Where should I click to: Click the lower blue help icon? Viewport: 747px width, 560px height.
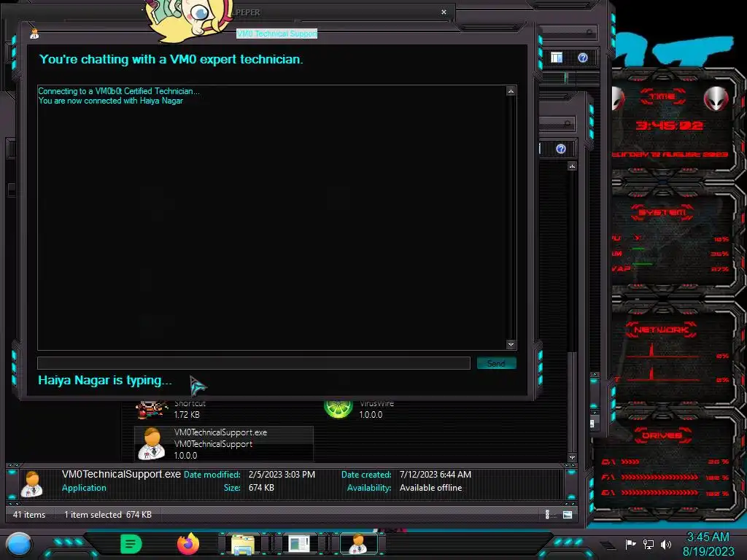tap(561, 149)
